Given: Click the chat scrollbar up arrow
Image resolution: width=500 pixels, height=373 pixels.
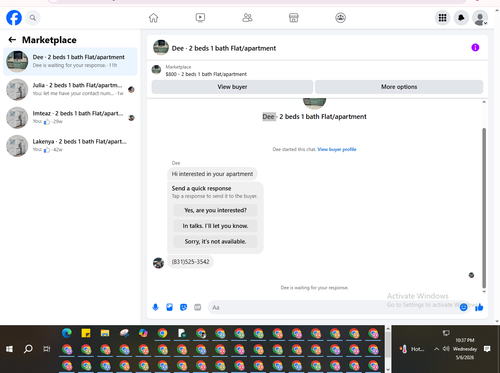Looking at the screenshot, I should [484, 102].
